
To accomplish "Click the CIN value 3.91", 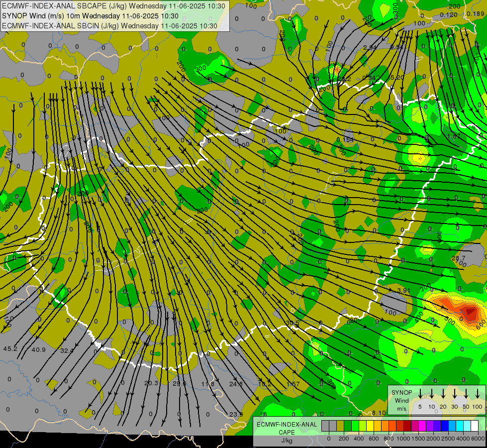I will pyautogui.click(x=404, y=291).
